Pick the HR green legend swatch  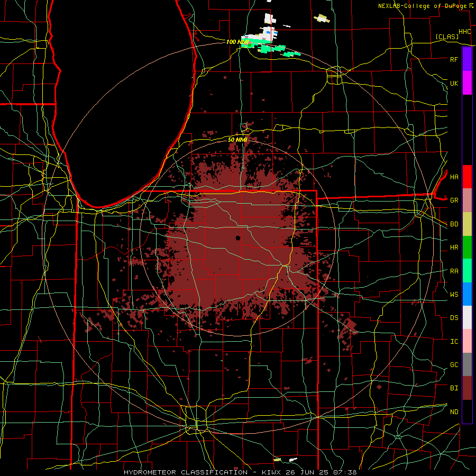click(467, 248)
